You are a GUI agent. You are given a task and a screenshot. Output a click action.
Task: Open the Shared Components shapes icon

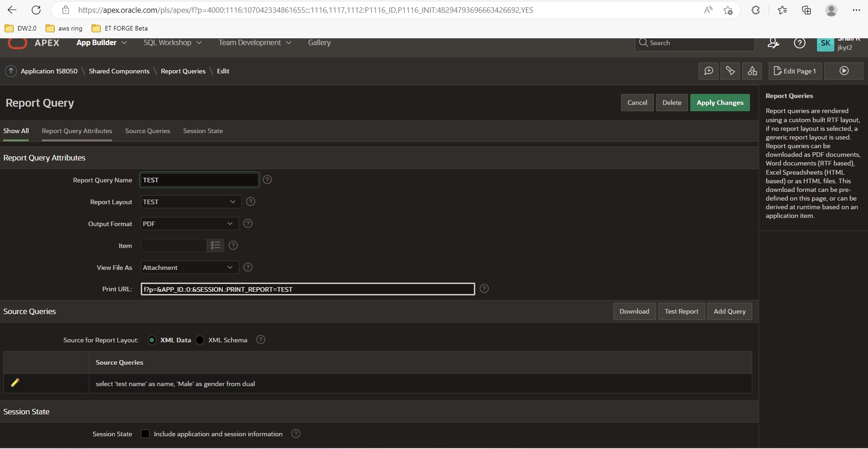pos(752,71)
